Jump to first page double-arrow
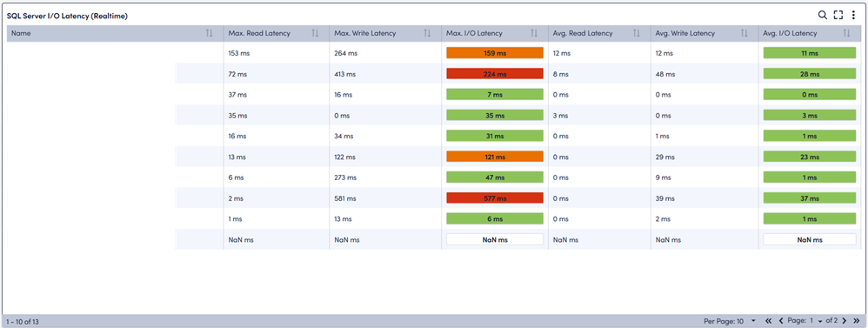This screenshot has height=328, width=868. (768, 321)
